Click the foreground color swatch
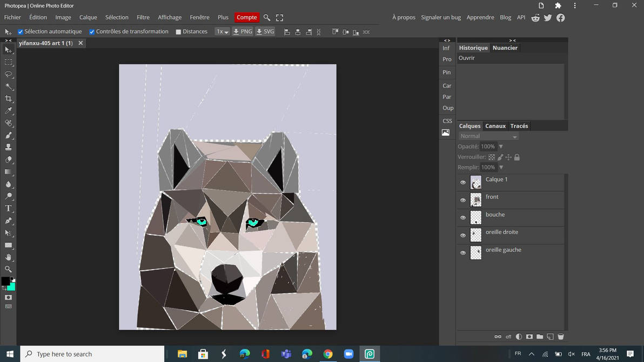Screen dimensions: 644x362 click(6, 281)
